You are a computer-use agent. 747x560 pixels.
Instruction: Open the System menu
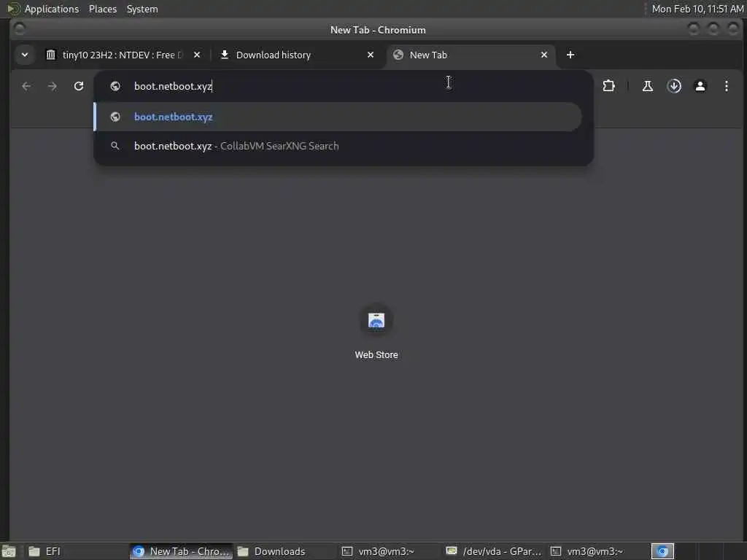142,9
